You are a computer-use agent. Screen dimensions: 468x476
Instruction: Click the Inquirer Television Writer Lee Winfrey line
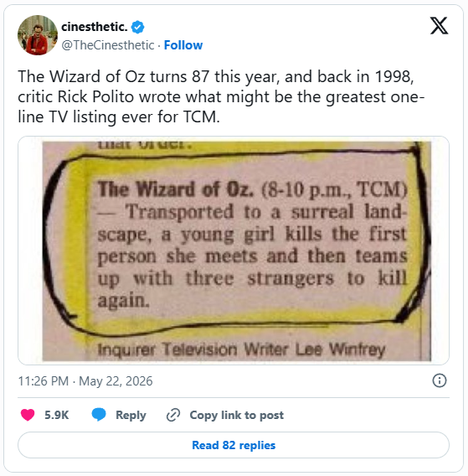(241, 349)
